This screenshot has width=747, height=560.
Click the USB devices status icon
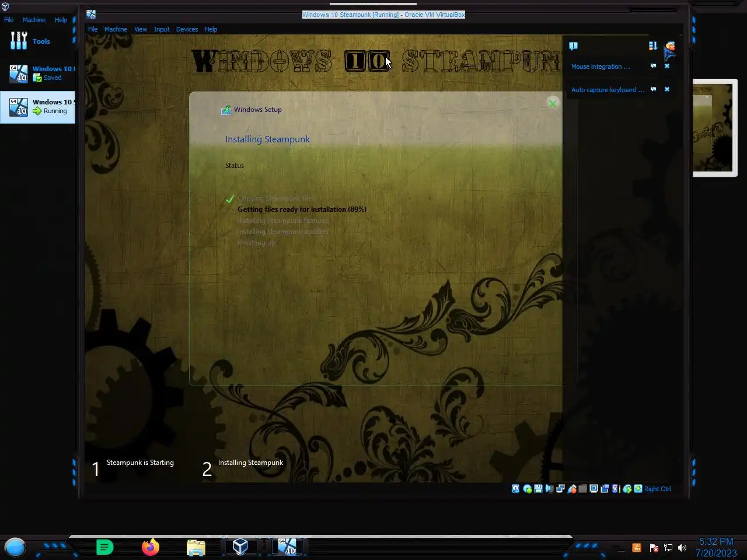point(572,489)
